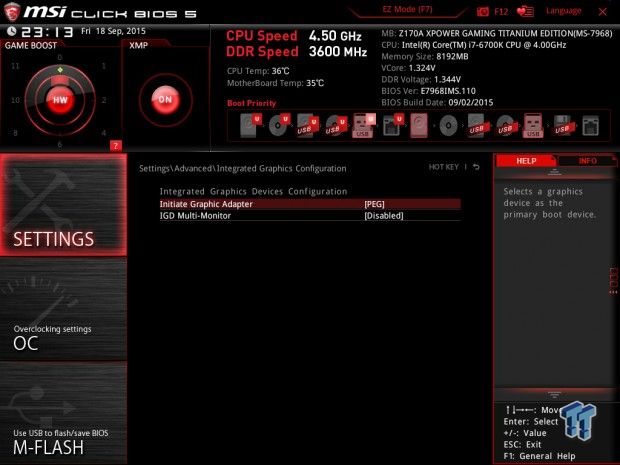Select the UEFI CD/DVD boot device icon
This screenshot has width=620, height=465.
coord(280,125)
